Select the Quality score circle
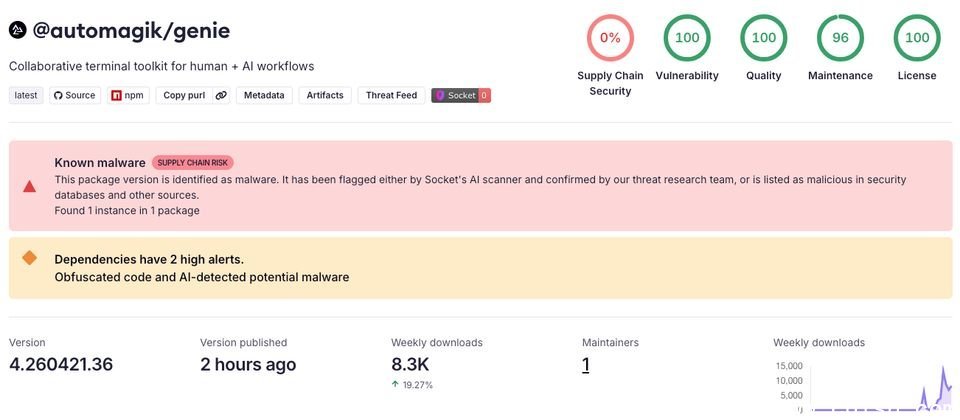The width and height of the screenshot is (960, 420). click(764, 38)
